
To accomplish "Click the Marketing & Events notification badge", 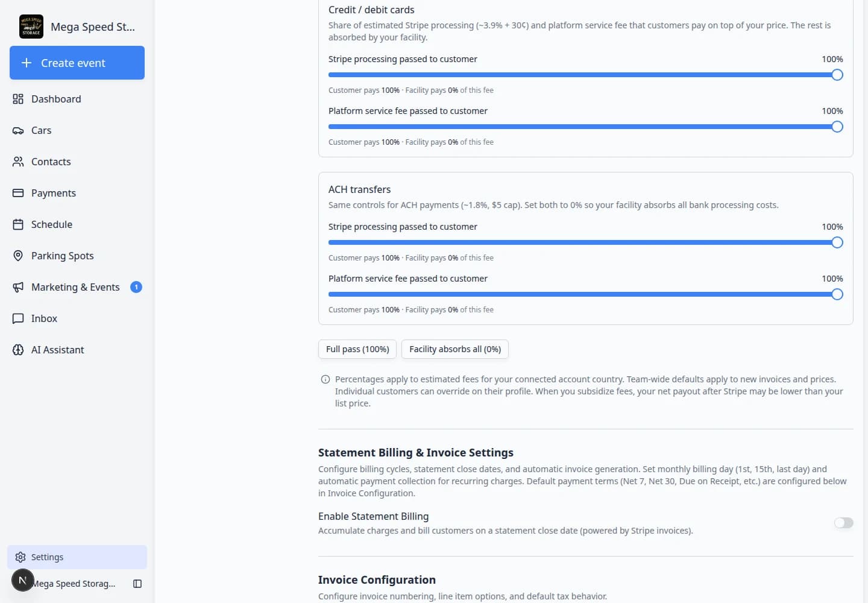I will tap(136, 287).
